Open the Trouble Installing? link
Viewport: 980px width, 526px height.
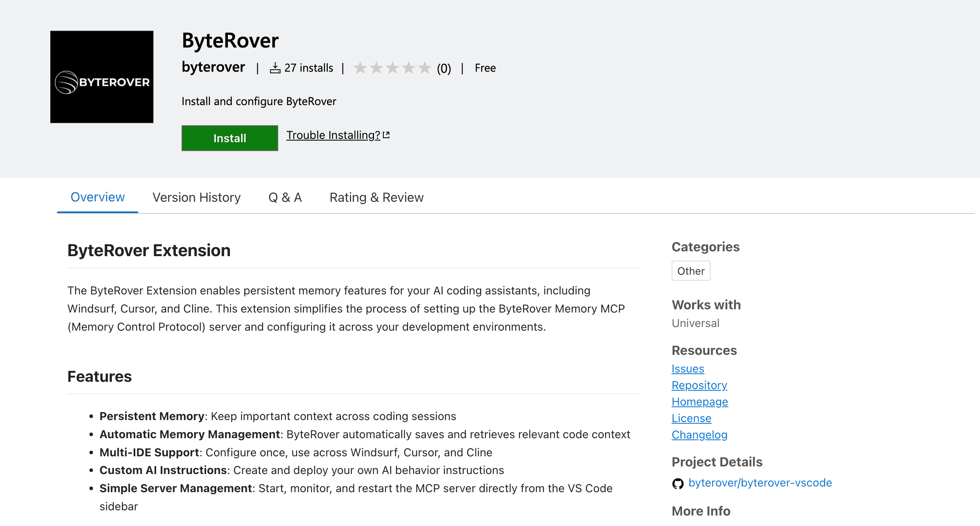coord(333,135)
